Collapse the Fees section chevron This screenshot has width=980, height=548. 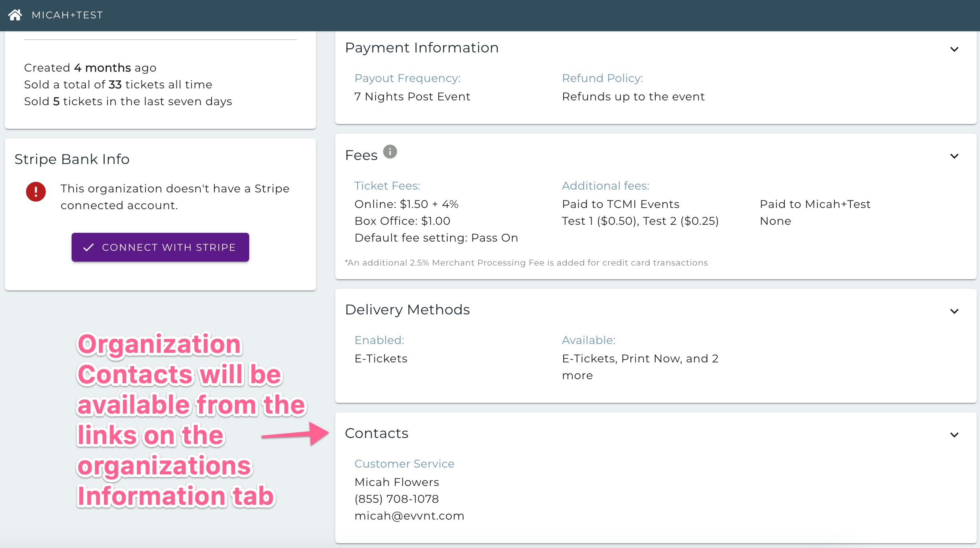pos(954,156)
